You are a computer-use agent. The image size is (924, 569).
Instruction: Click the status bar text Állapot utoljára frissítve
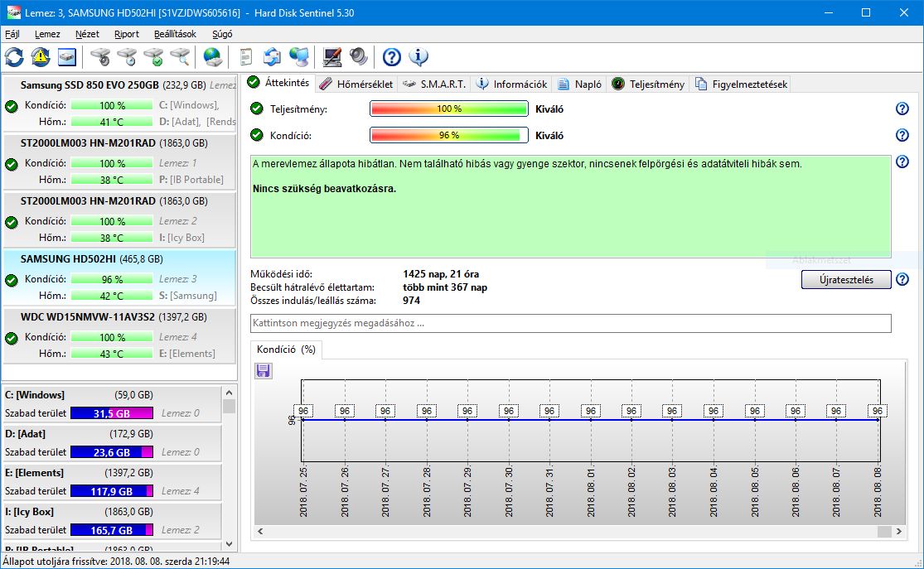click(116, 562)
